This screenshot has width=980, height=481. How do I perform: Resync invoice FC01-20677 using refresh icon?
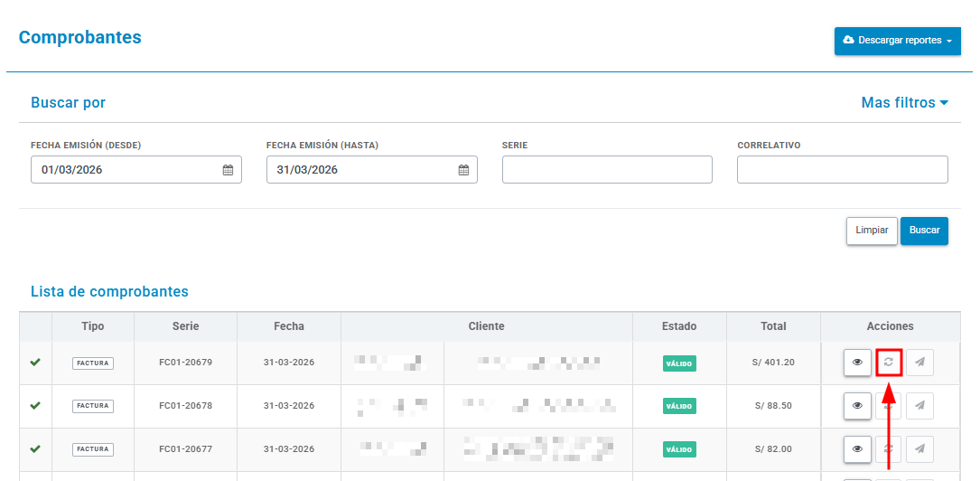(888, 449)
